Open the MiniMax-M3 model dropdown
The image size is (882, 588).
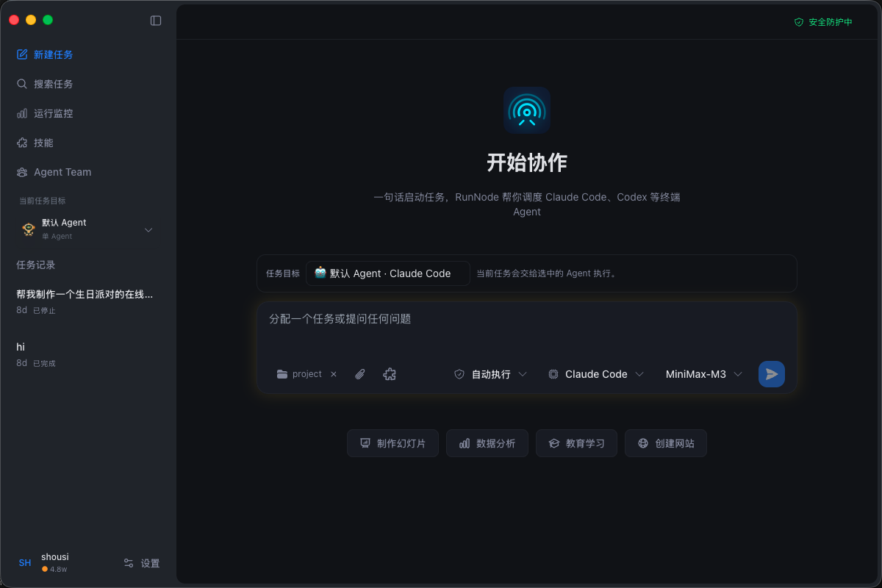[704, 374]
